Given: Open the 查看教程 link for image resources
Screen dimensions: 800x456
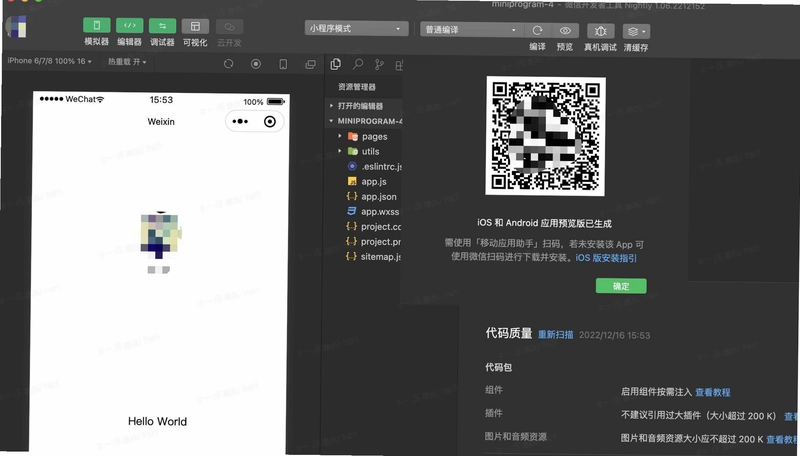Looking at the screenshot, I should [783, 439].
